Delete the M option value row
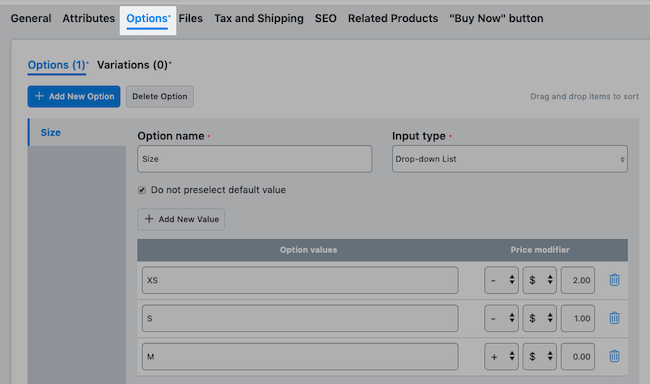650x384 pixels. point(614,356)
